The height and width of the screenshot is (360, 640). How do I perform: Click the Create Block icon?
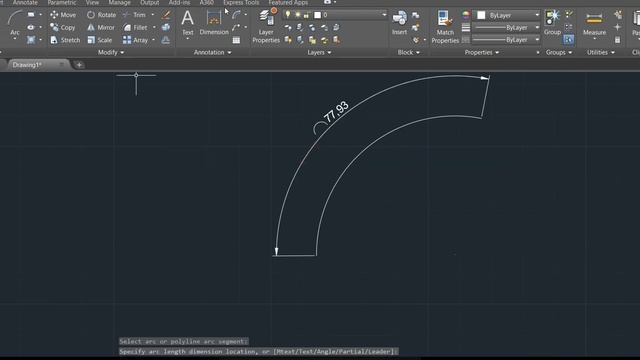pos(416,16)
